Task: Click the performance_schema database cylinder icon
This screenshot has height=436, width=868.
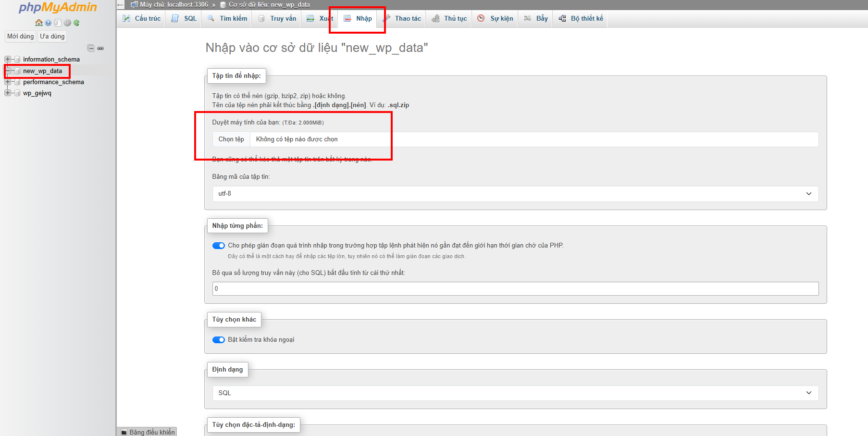Action: point(17,82)
